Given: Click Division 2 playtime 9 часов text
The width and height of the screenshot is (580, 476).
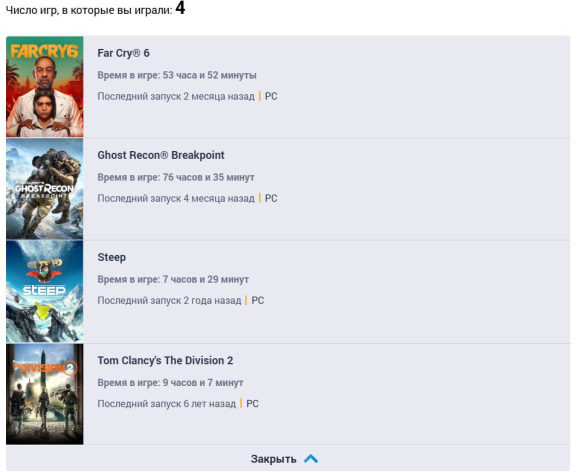Looking at the screenshot, I should coord(171,382).
